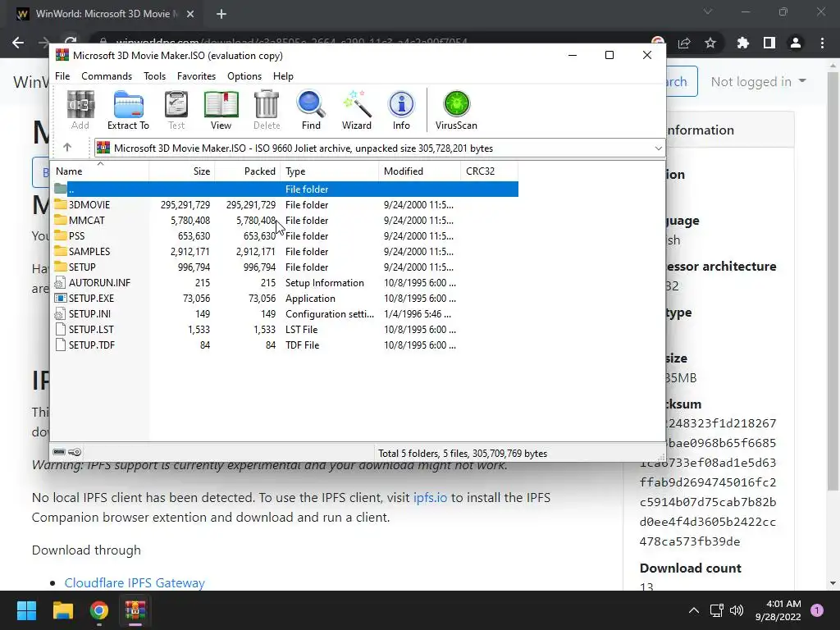Open Windows Start menu
The width and height of the screenshot is (840, 630).
click(26, 610)
